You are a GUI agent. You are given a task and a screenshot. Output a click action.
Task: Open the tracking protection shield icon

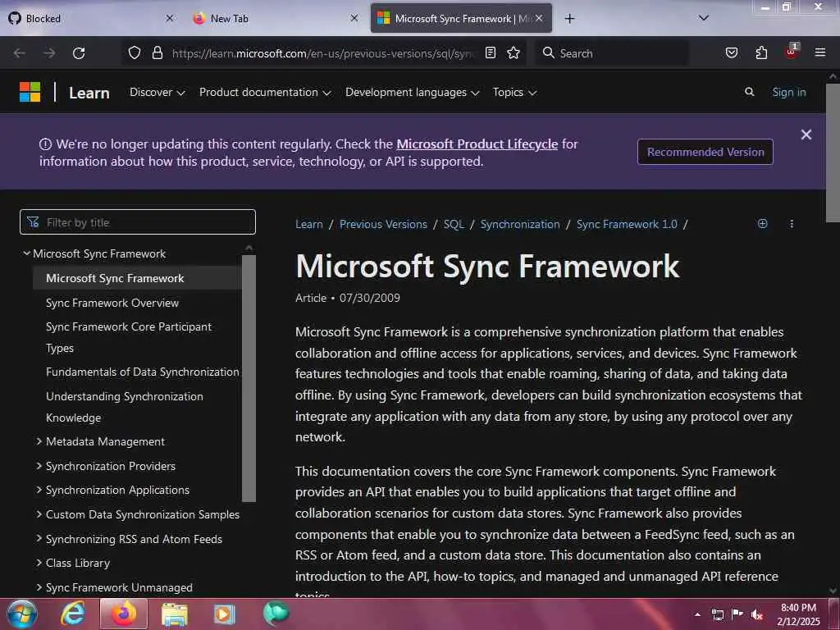135,52
